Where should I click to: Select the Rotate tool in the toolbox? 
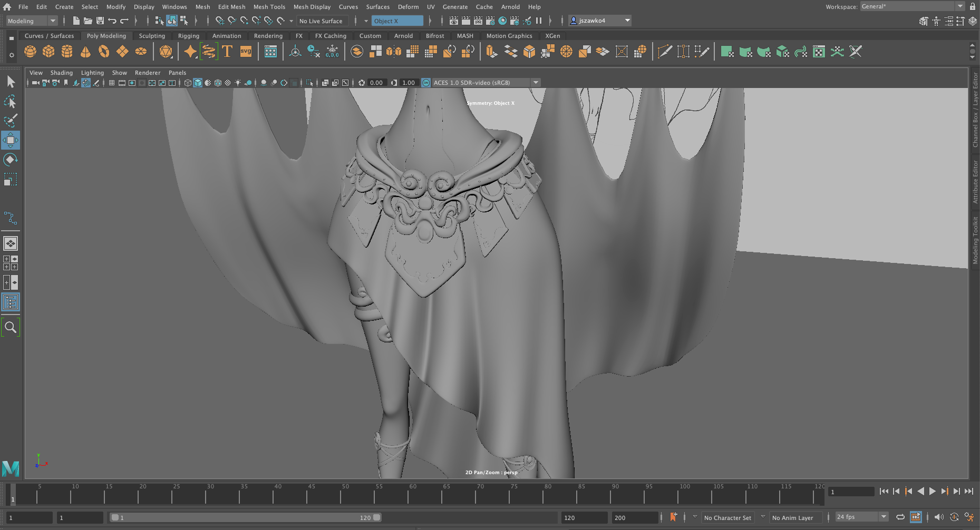pos(11,160)
